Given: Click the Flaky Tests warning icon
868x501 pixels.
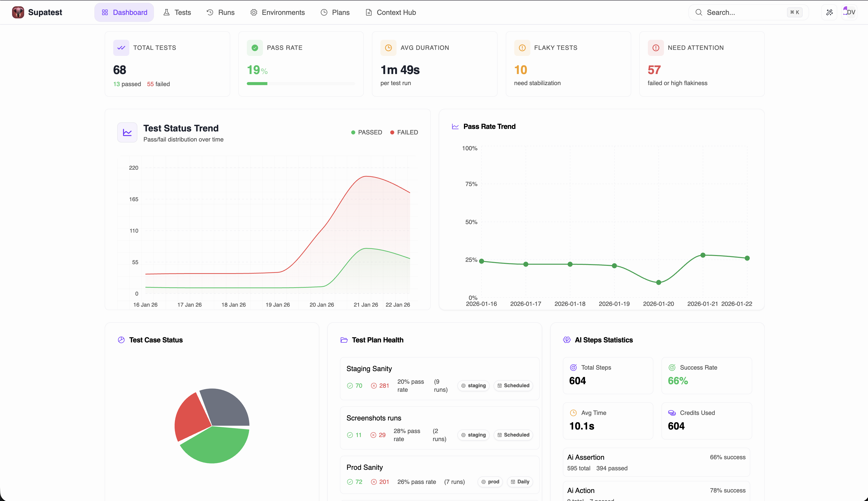Looking at the screenshot, I should (x=522, y=48).
